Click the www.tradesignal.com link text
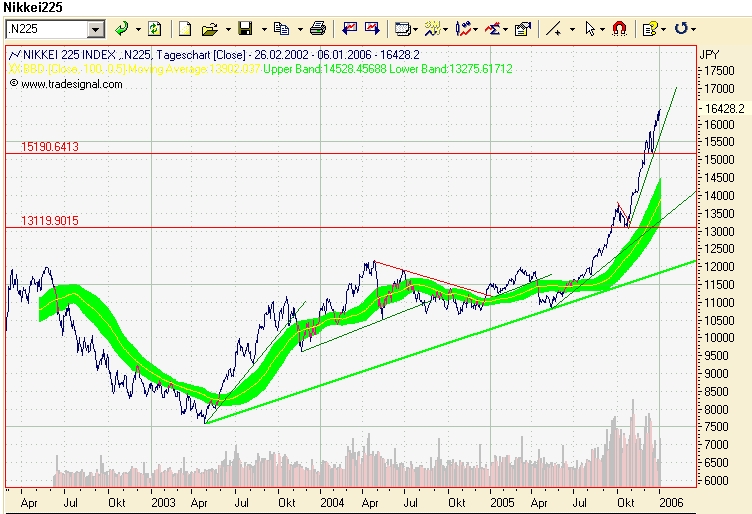 [71, 84]
